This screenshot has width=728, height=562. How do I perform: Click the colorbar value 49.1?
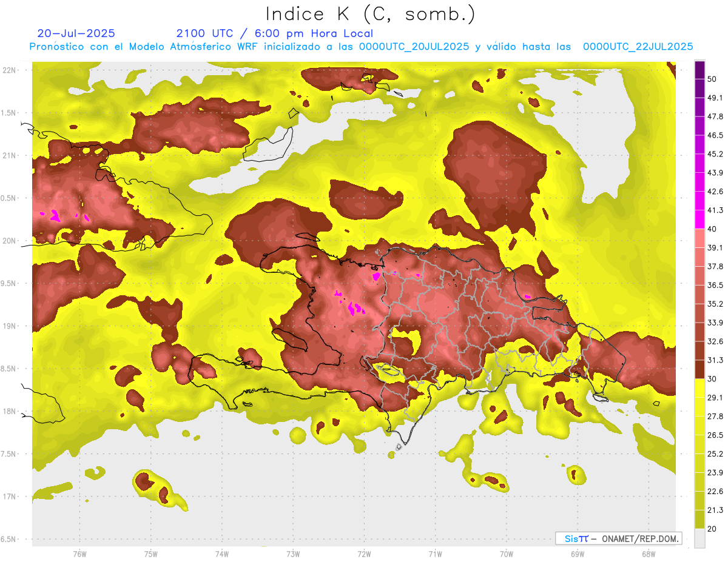(x=715, y=98)
